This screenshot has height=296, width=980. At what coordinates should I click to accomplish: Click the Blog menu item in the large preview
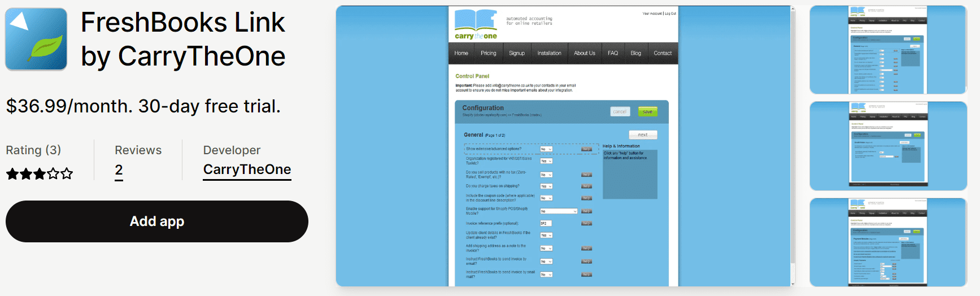(636, 53)
